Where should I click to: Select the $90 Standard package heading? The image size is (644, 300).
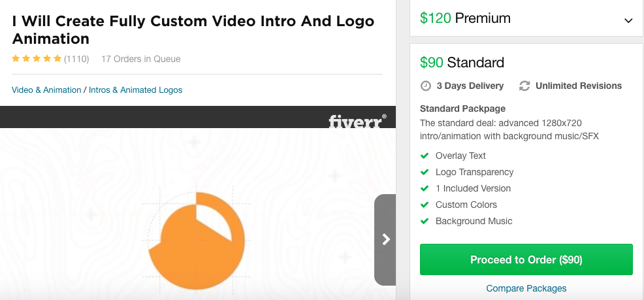[x=462, y=63]
